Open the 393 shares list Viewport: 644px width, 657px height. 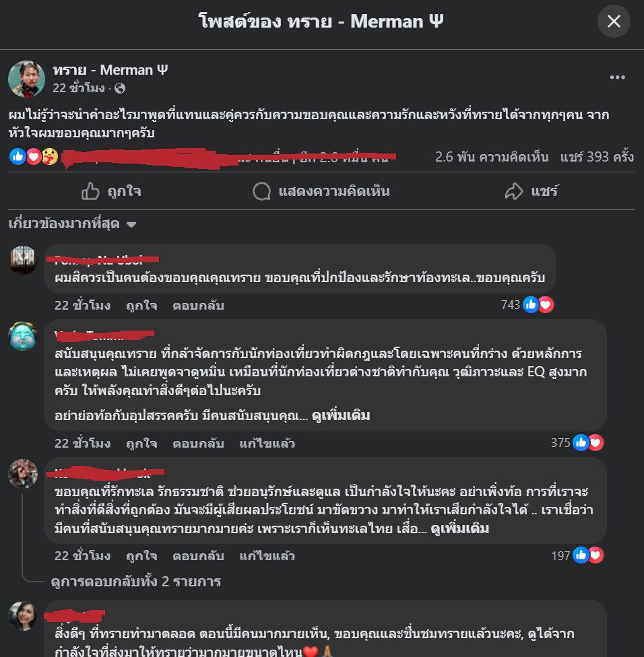point(597,157)
